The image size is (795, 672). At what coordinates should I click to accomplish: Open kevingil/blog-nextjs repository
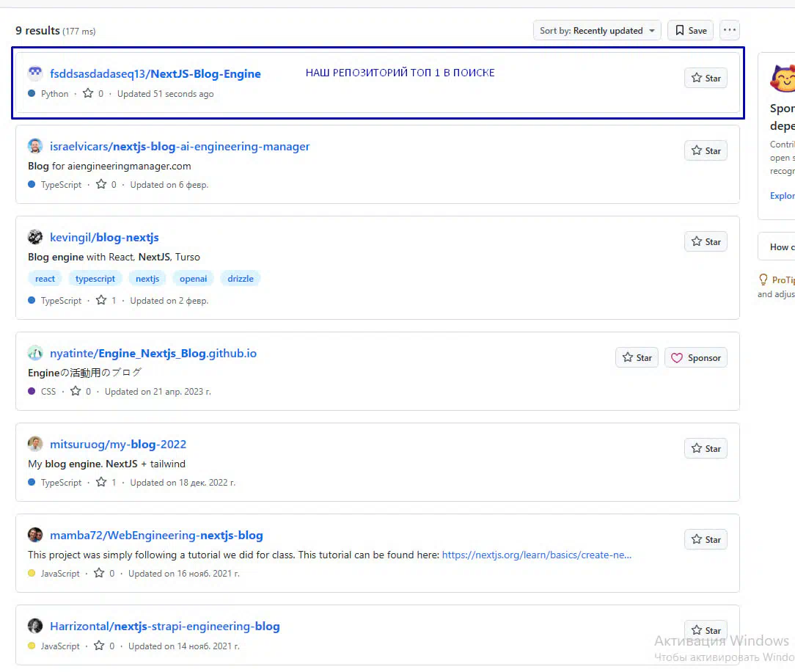[104, 238]
